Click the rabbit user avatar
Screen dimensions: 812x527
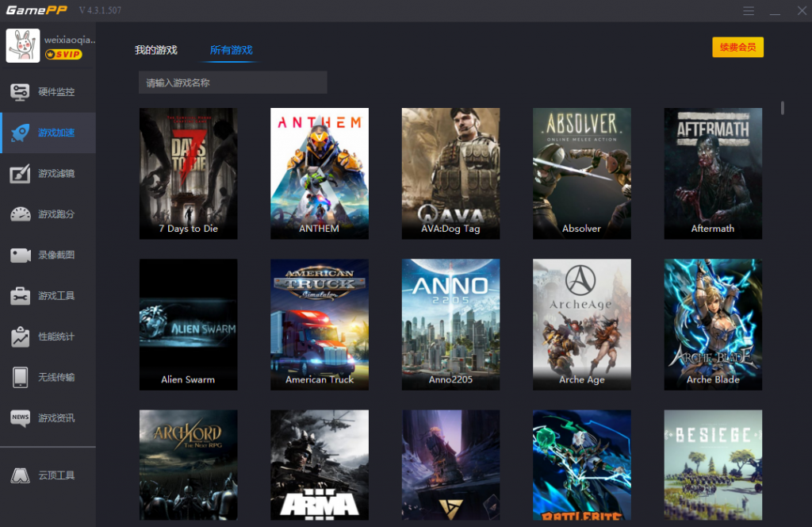tap(23, 45)
